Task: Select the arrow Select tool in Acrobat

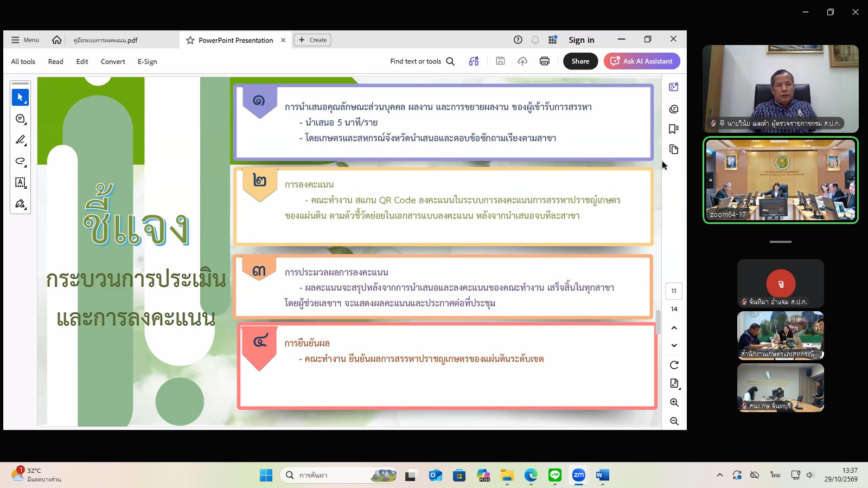Action: click(x=20, y=97)
